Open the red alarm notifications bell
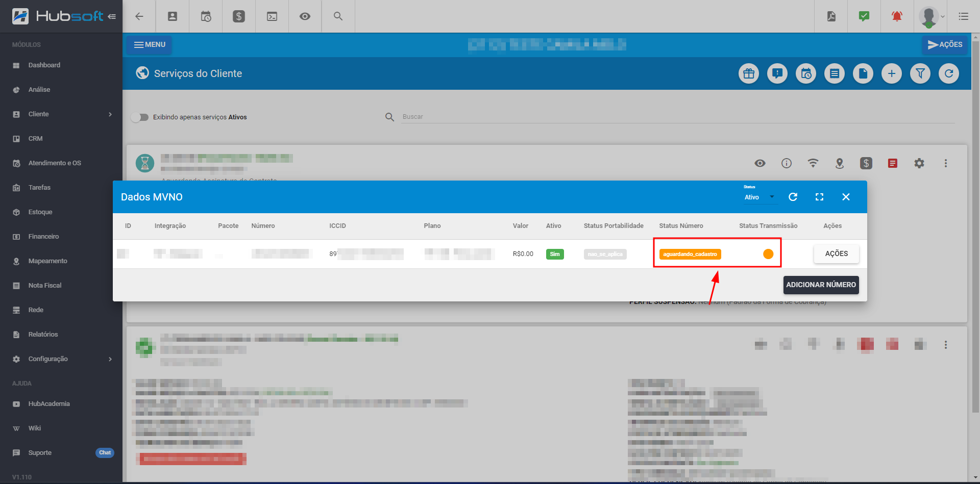 coord(897,16)
